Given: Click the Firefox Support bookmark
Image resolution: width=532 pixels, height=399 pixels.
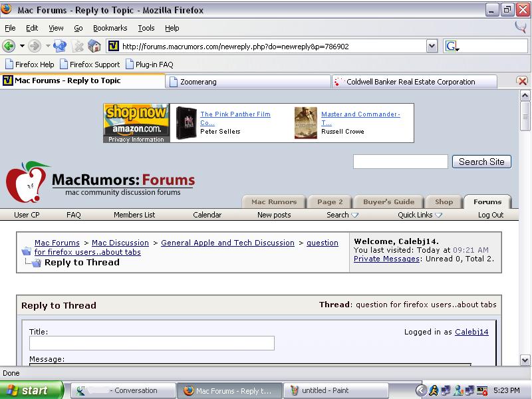Looking at the screenshot, I should pos(90,65).
